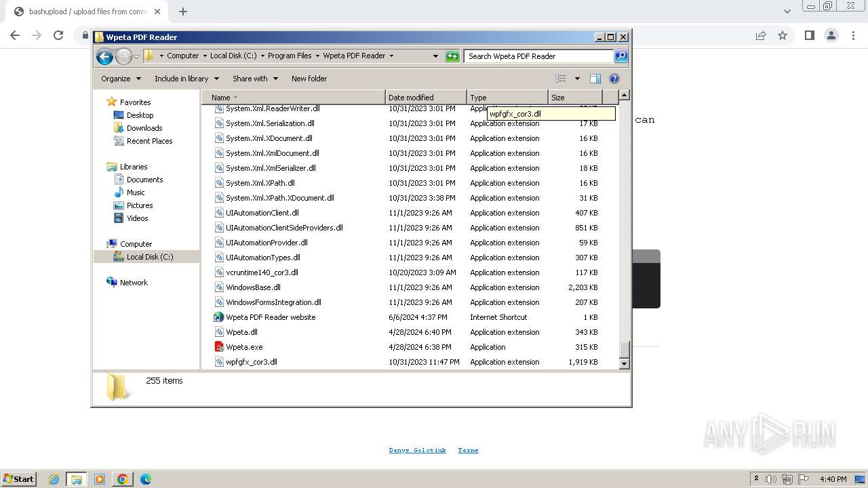Click the Documents library icon
Screen dimensions: 868x488
pos(119,180)
